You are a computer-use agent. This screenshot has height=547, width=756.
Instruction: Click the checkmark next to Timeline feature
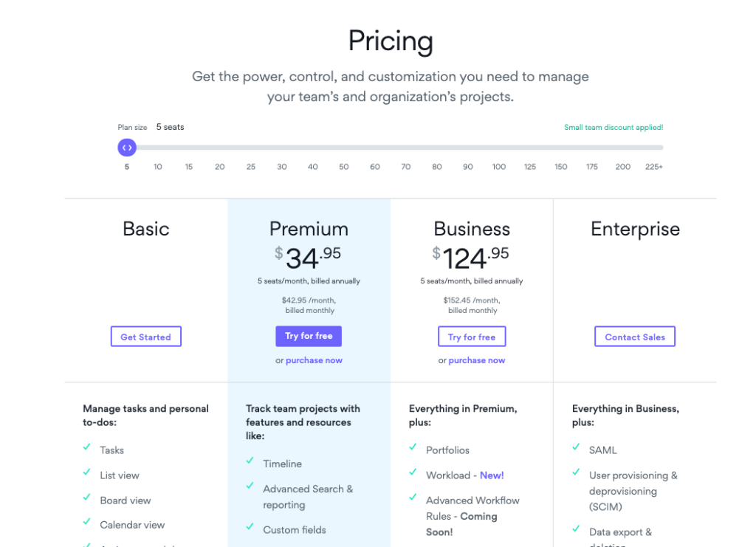pos(251,463)
